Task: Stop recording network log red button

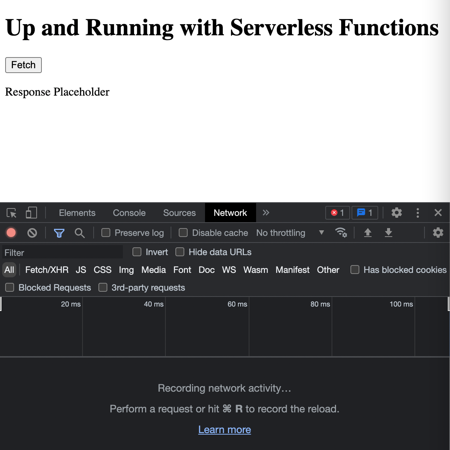Action: (x=11, y=233)
